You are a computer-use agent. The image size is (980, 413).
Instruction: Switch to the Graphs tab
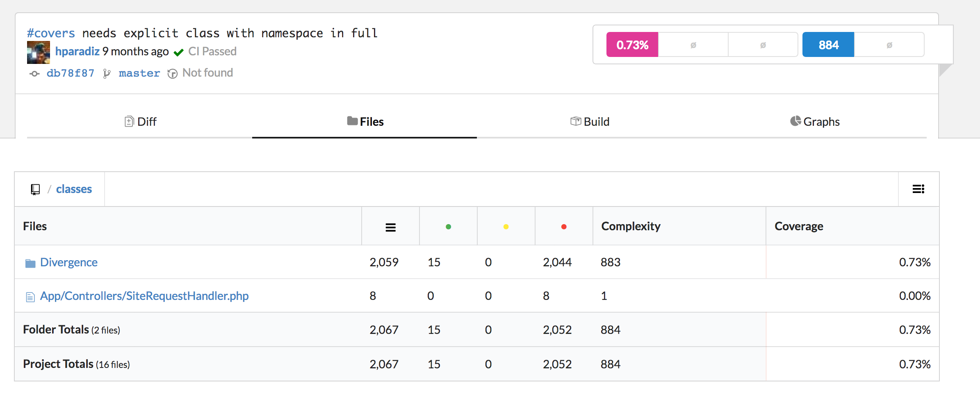[815, 122]
